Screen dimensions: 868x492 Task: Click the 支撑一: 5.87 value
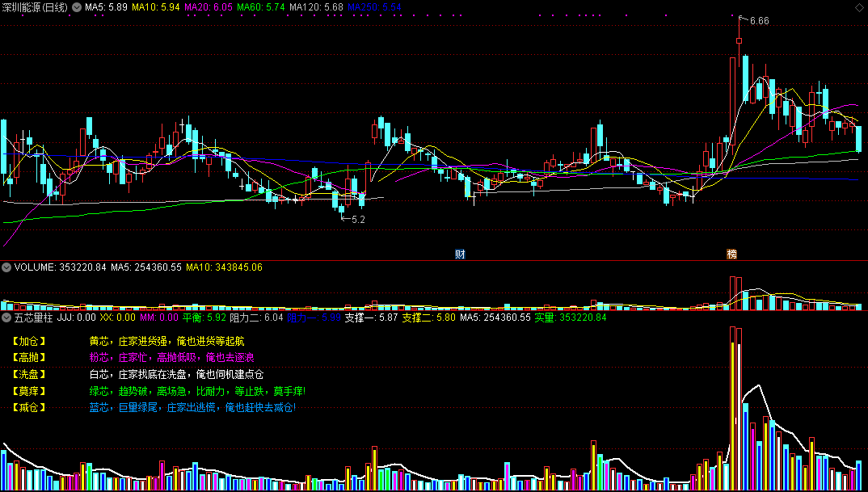coord(372,317)
